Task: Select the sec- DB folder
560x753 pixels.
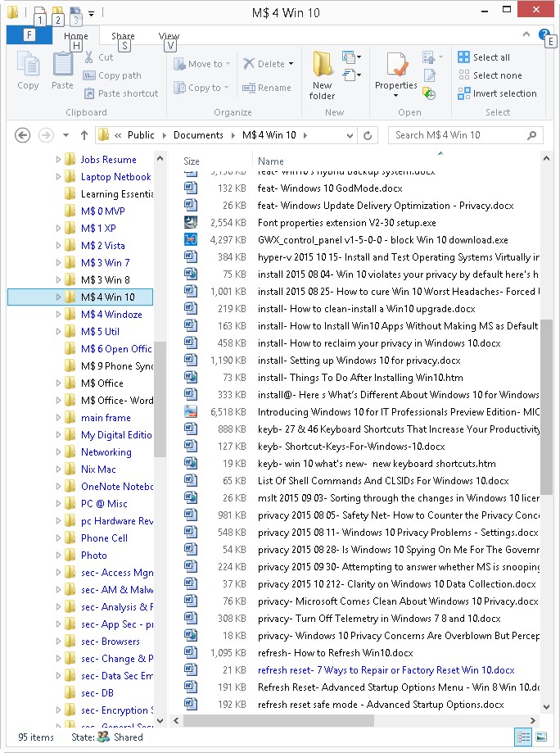Action: pos(97,693)
